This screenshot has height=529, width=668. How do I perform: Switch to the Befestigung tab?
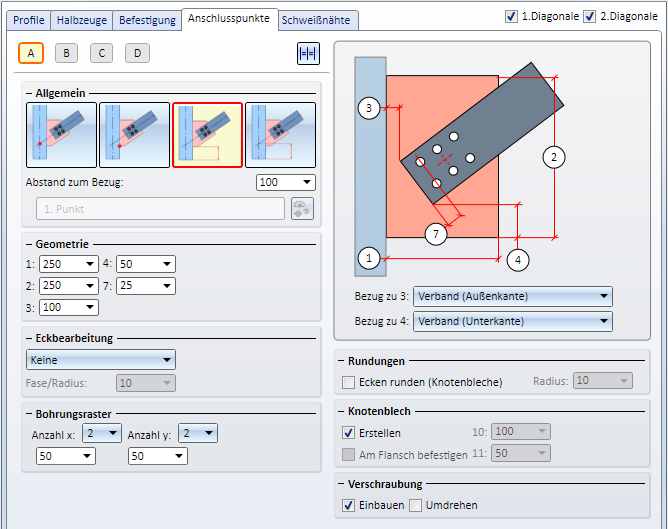147,20
